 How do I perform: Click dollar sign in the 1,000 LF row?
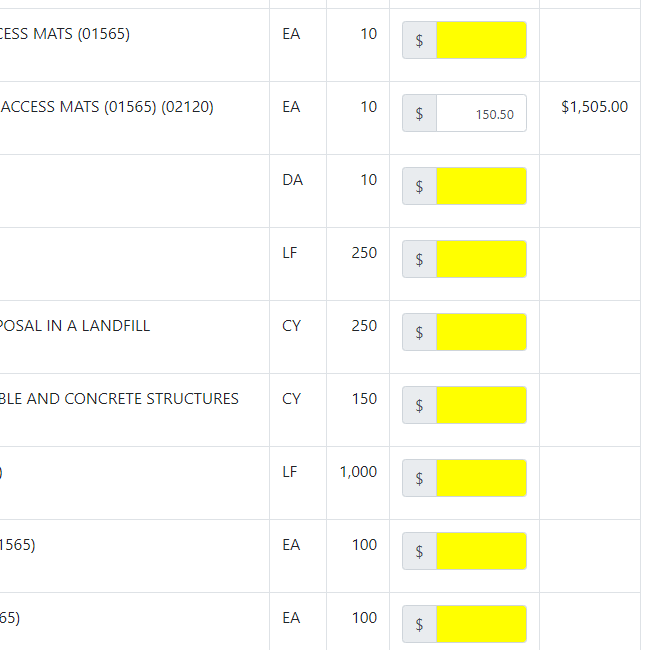(x=420, y=478)
